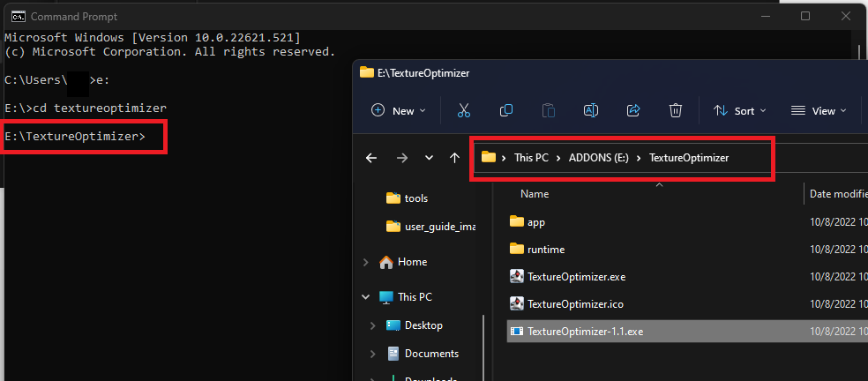Select TextureOptimizer.exe file
Image resolution: width=868 pixels, height=381 pixels.
576,276
